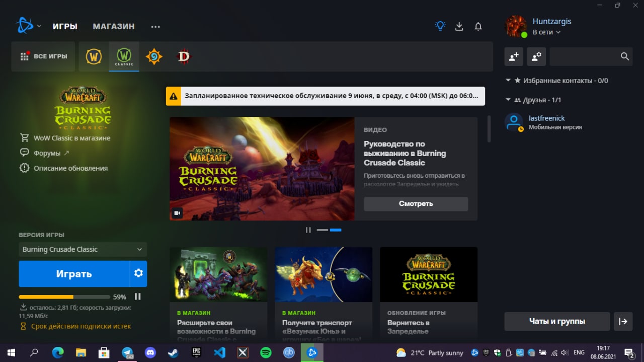The height and width of the screenshot is (362, 644).
Task: Select the WoW Classic game icon
Action: pos(124,56)
